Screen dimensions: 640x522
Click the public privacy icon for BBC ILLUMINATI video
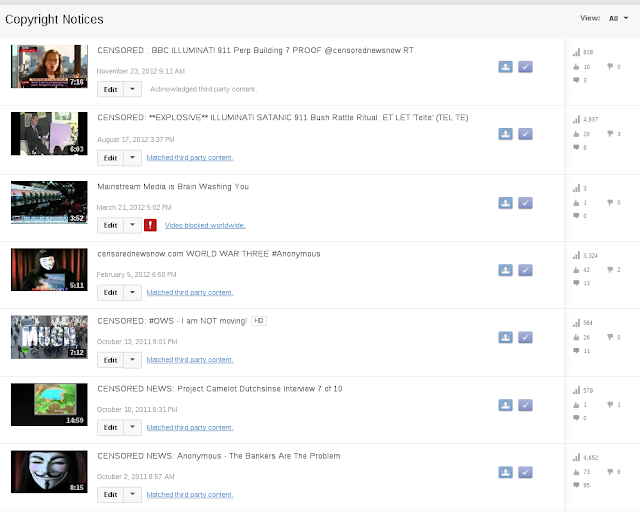coord(505,67)
